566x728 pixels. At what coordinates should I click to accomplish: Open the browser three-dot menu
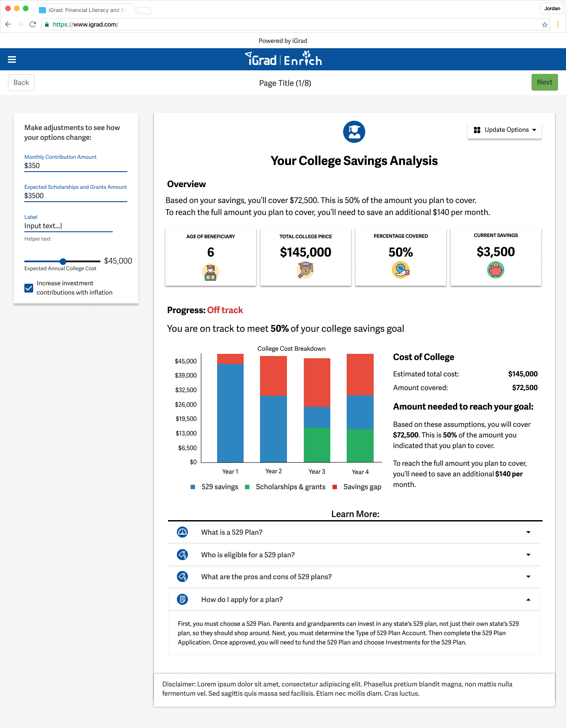tap(558, 24)
